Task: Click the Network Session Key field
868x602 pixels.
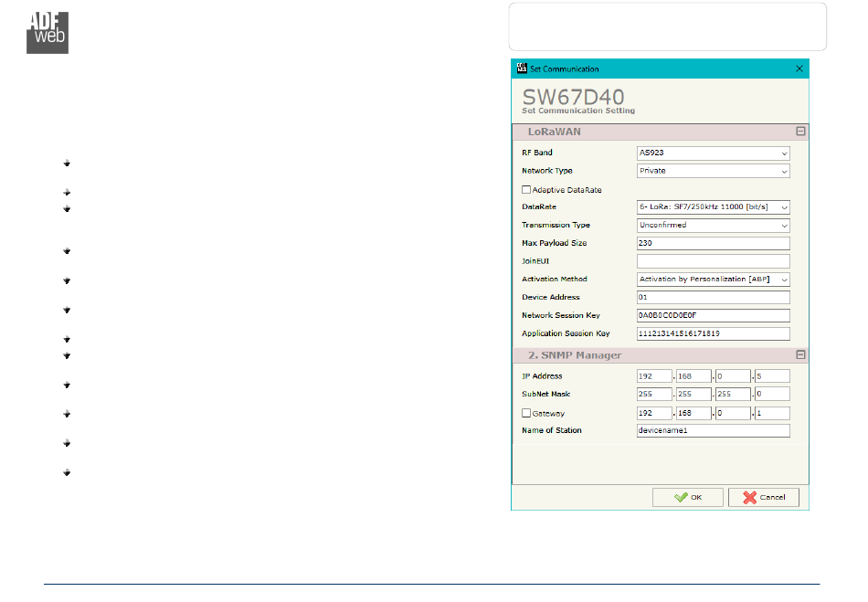Action: pyautogui.click(x=713, y=315)
